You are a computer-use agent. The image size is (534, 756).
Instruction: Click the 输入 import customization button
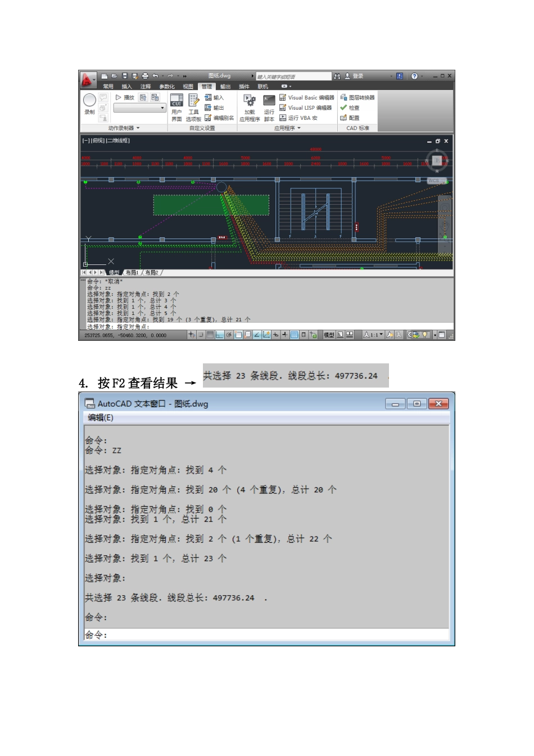(214, 98)
